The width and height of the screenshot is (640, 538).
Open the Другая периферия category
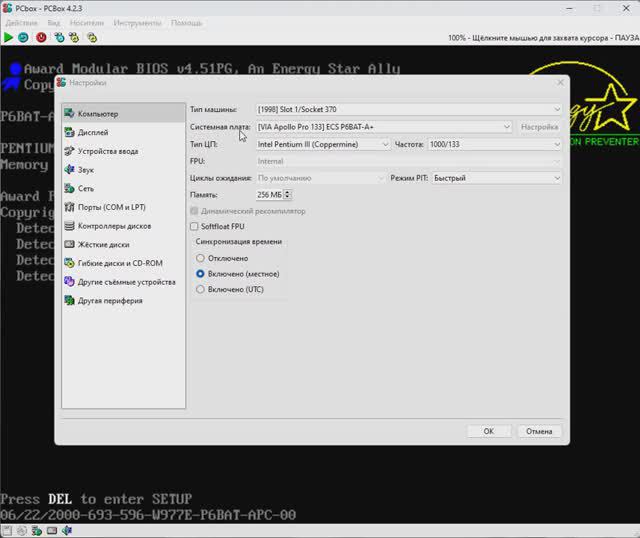pyautogui.click(x=124, y=301)
